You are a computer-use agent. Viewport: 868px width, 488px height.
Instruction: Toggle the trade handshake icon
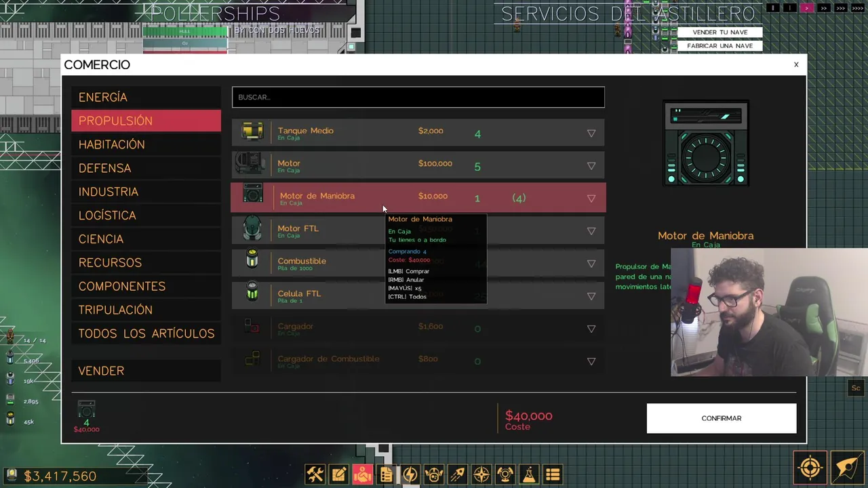coord(362,474)
